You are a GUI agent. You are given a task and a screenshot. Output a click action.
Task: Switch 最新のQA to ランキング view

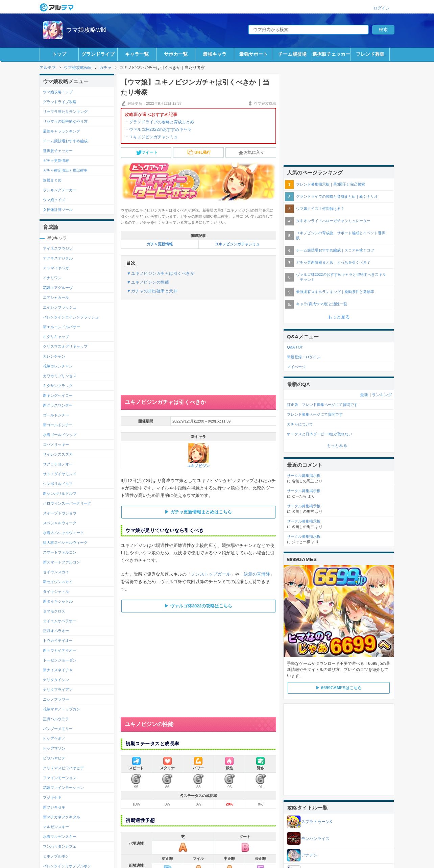tap(382, 395)
